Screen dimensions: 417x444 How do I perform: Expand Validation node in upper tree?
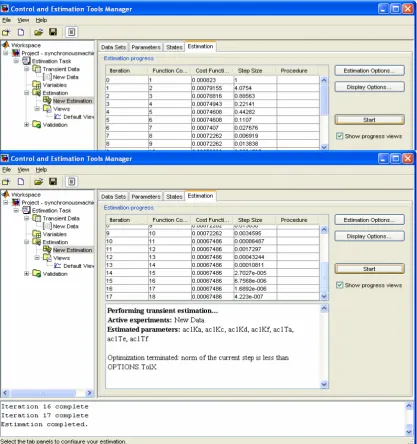coord(26,125)
